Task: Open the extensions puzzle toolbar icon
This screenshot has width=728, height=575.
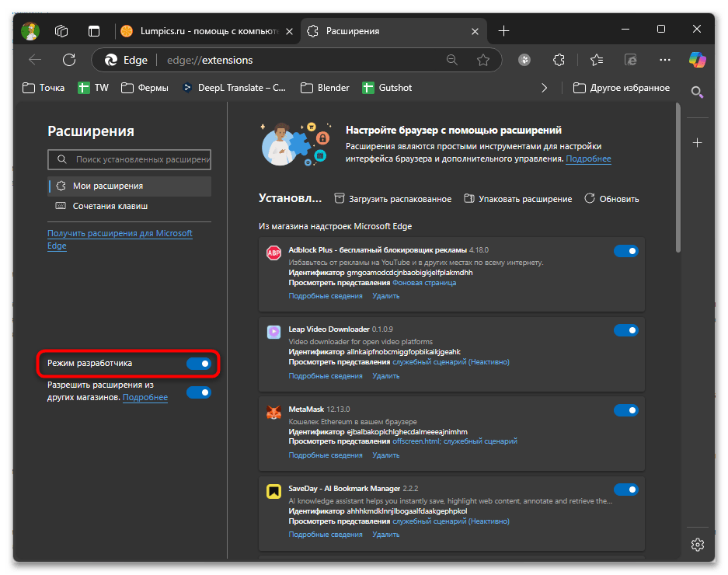Action: pyautogui.click(x=559, y=60)
